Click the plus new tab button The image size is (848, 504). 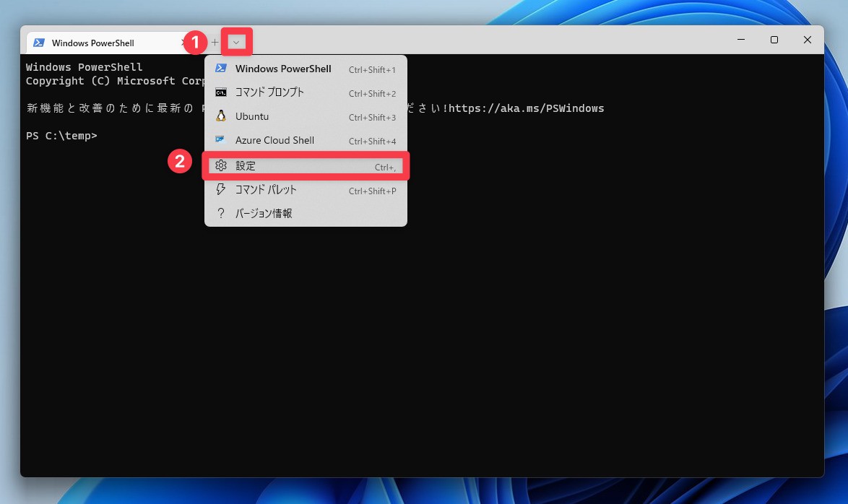[x=215, y=42]
